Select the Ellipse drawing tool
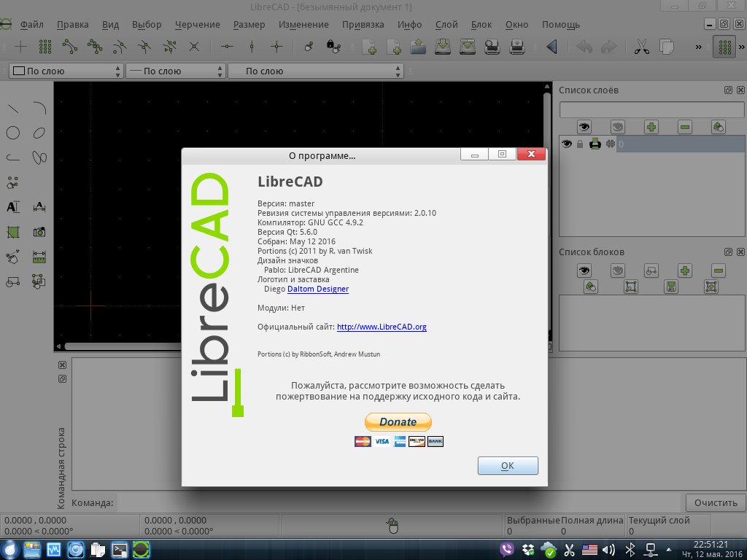The height and width of the screenshot is (560, 747). click(39, 133)
